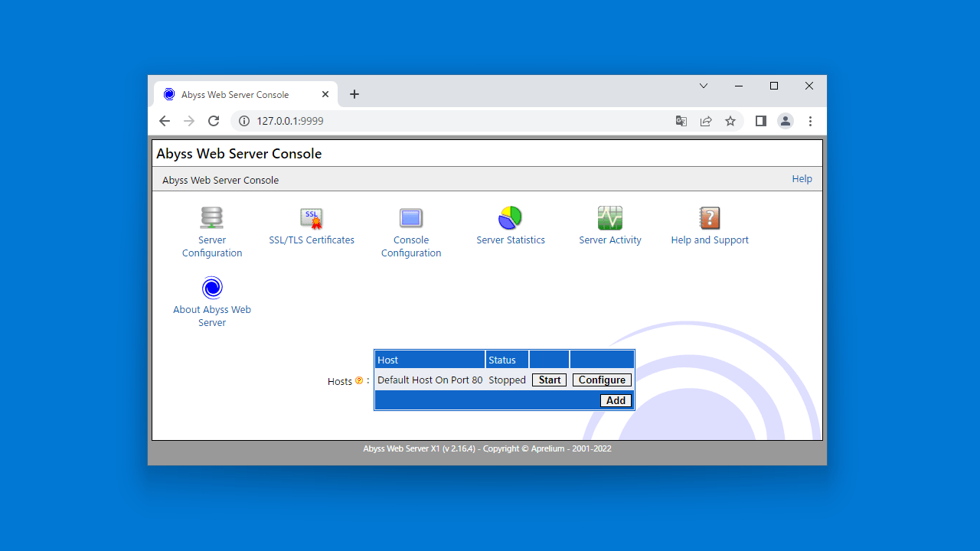Image resolution: width=980 pixels, height=551 pixels.
Task: Click the share page icon
Action: coord(706,121)
